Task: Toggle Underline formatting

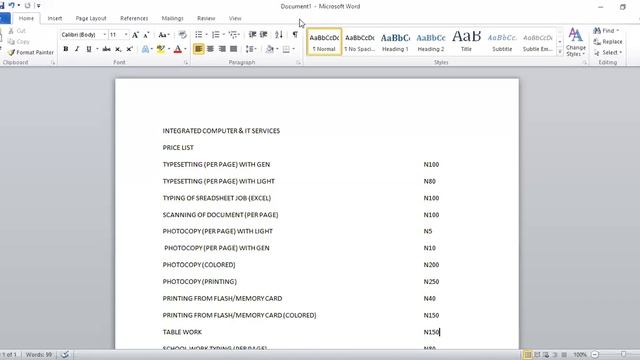Action: tap(89, 49)
